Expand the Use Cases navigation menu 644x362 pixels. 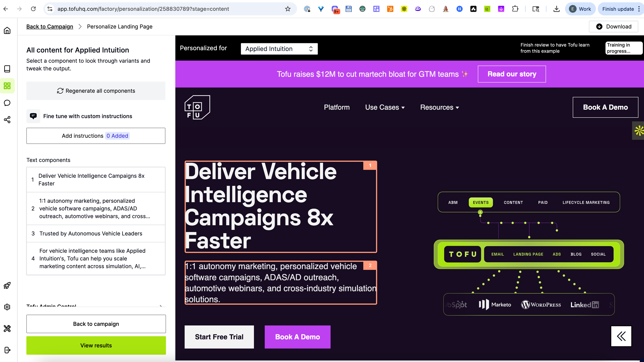(385, 107)
